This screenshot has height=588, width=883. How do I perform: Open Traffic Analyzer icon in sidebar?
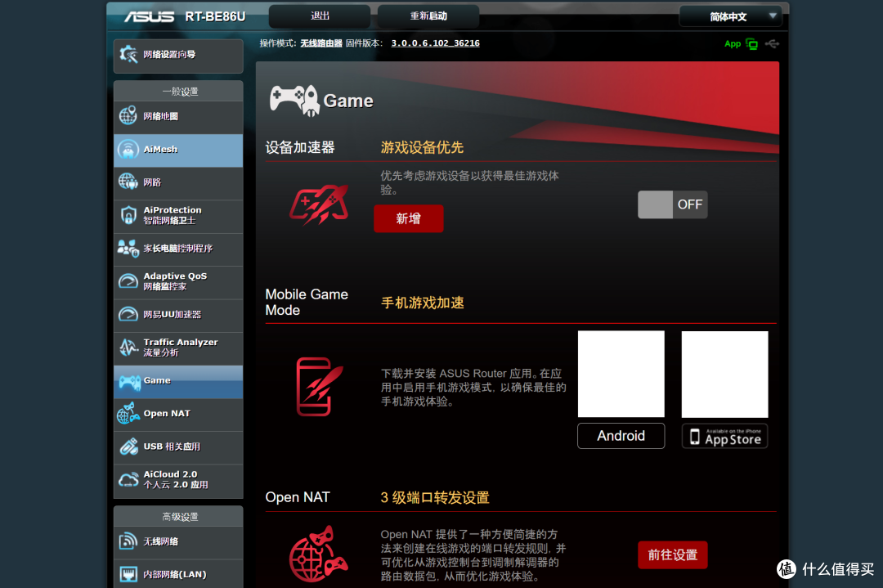coord(128,348)
